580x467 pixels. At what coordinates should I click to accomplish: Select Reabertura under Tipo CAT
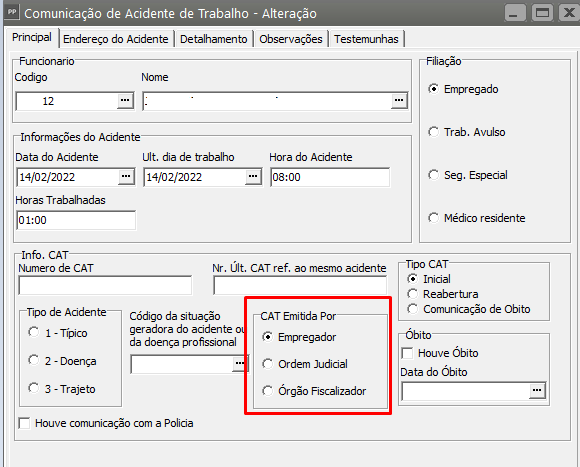[412, 294]
